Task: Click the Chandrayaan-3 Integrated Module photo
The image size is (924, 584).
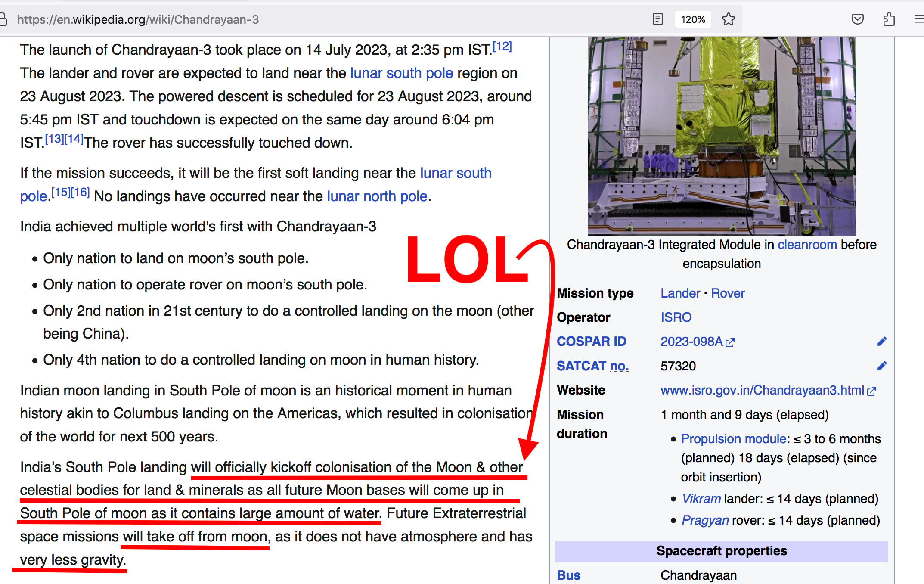Action: click(722, 136)
